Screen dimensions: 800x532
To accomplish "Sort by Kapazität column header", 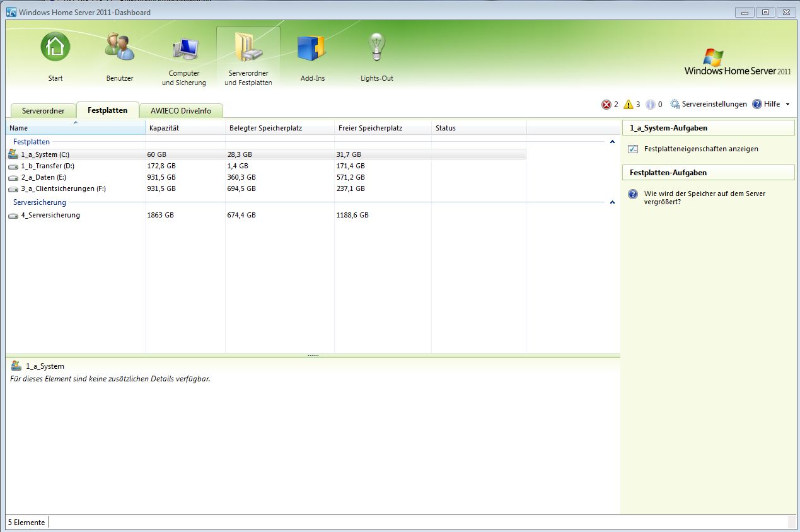I will (x=185, y=128).
